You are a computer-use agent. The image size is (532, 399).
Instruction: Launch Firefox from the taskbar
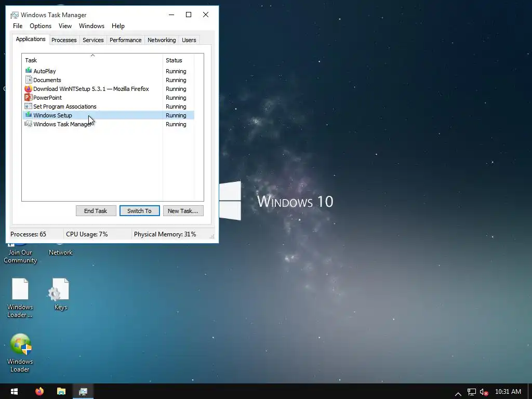click(39, 392)
